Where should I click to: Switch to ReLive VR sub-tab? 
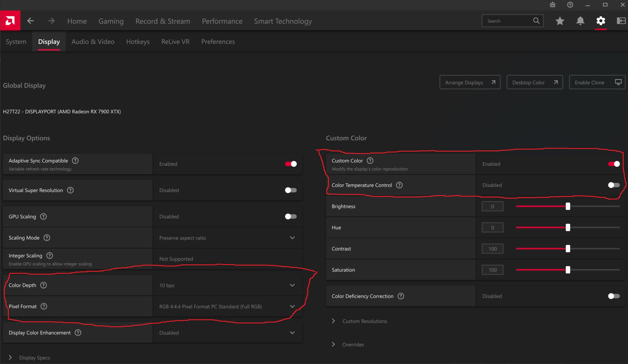(x=175, y=42)
